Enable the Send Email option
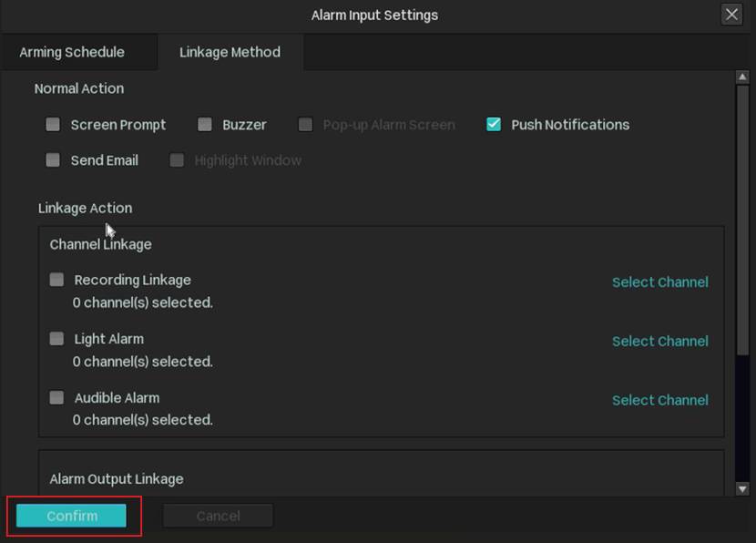The image size is (756, 543). (x=53, y=160)
